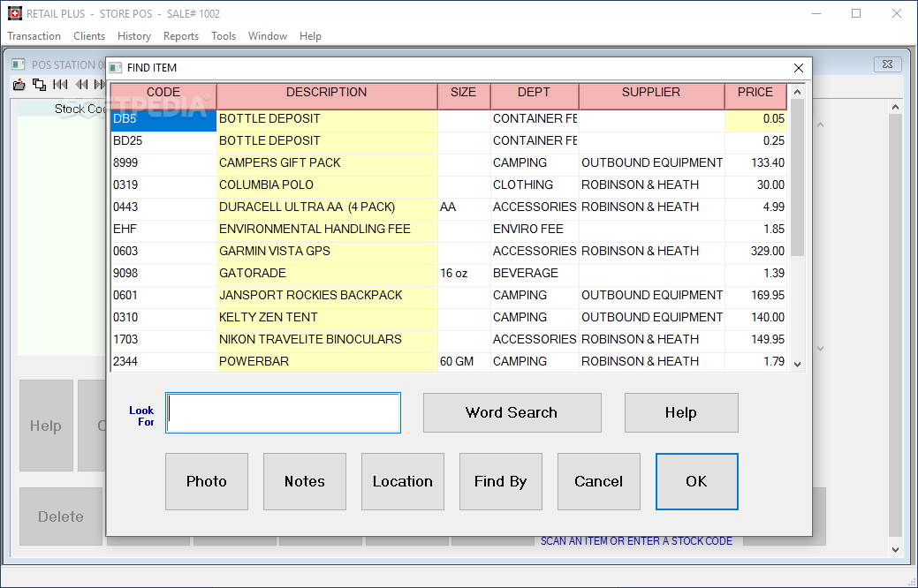The image size is (918, 588).
Task: Select NIKON TRAVELITE BINOCULARS item
Action: click(327, 340)
